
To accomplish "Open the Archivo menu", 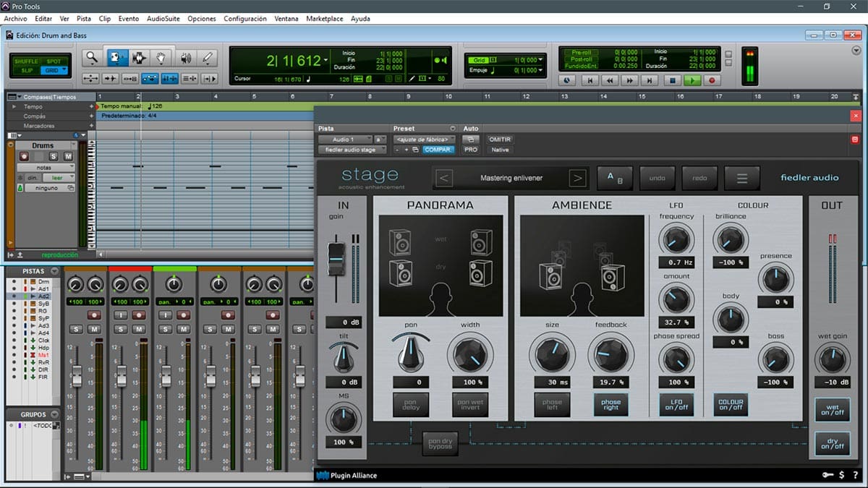I will coord(15,19).
